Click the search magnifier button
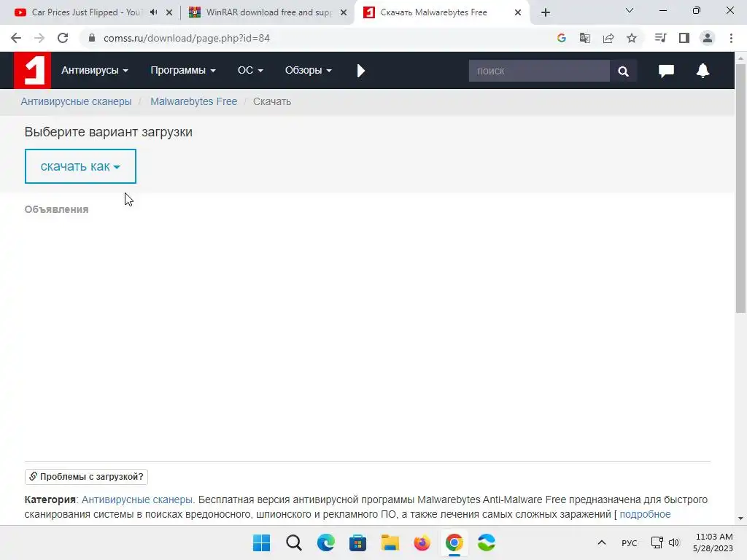 tap(623, 71)
